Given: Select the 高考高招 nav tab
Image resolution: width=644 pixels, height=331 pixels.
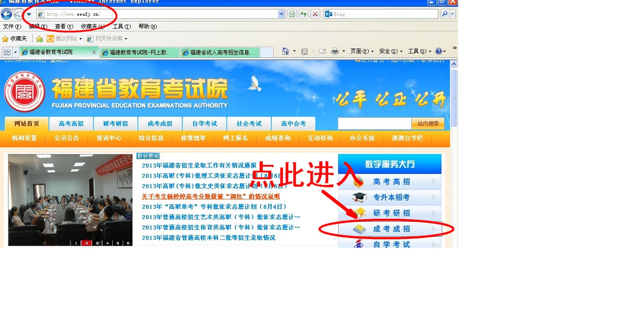Looking at the screenshot, I should point(71,124).
